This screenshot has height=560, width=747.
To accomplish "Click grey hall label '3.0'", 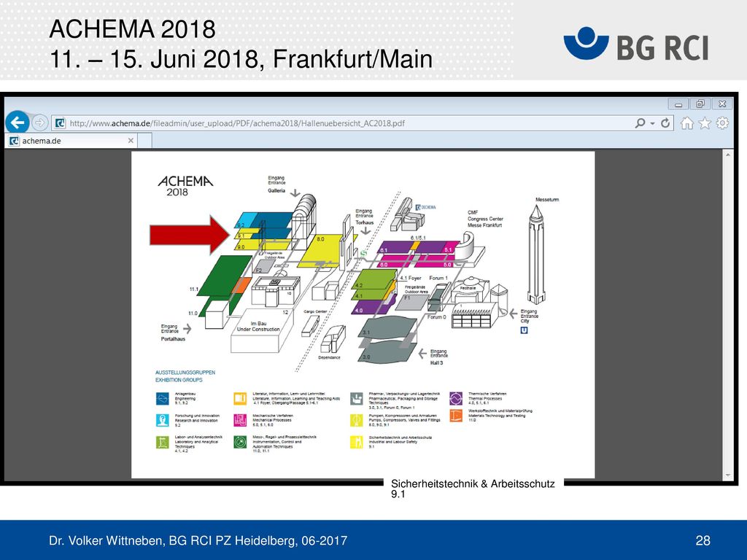I will [366, 357].
